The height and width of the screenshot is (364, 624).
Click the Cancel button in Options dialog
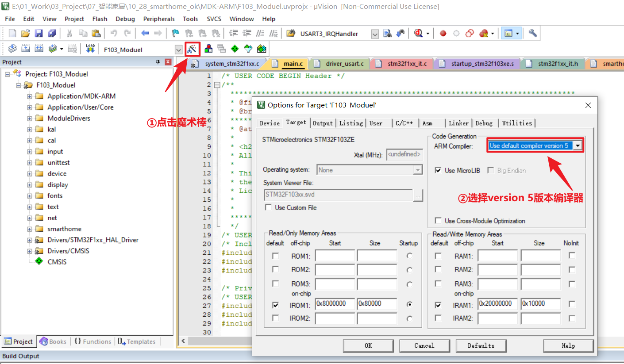(424, 346)
